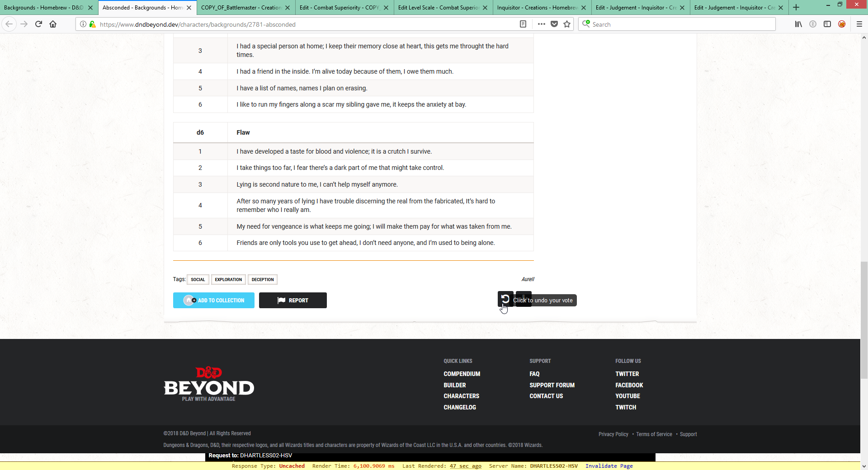The image size is (868, 470).
Task: Select the DECEPTION tag
Action: point(262,280)
